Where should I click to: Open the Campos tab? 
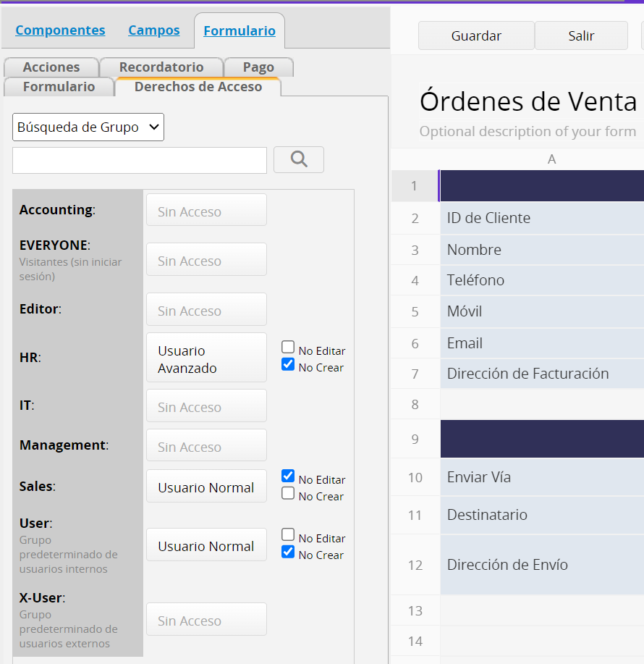tap(154, 30)
